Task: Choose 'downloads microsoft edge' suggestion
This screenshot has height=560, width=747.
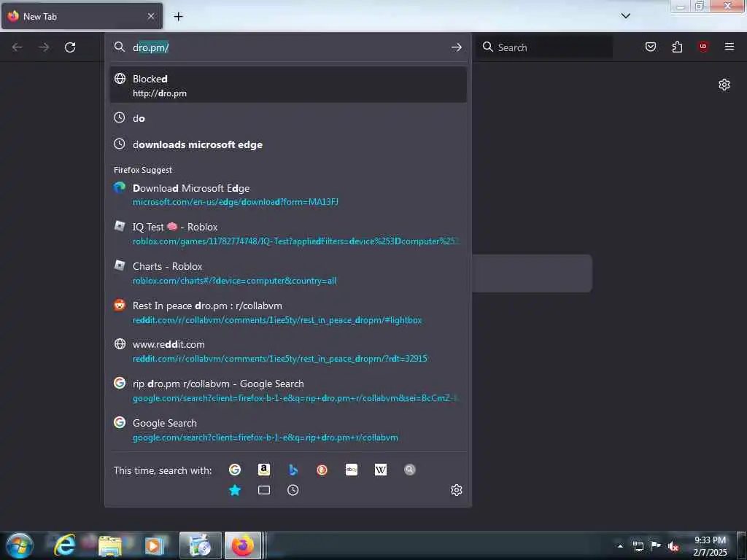Action: [288, 144]
